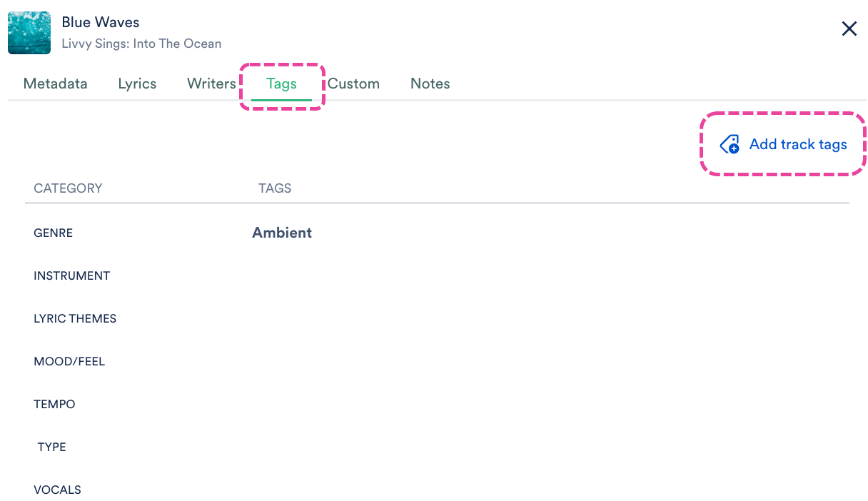Image resolution: width=868 pixels, height=501 pixels.
Task: Click the Blue Waves album artwork thumbnail
Action: pos(29,33)
